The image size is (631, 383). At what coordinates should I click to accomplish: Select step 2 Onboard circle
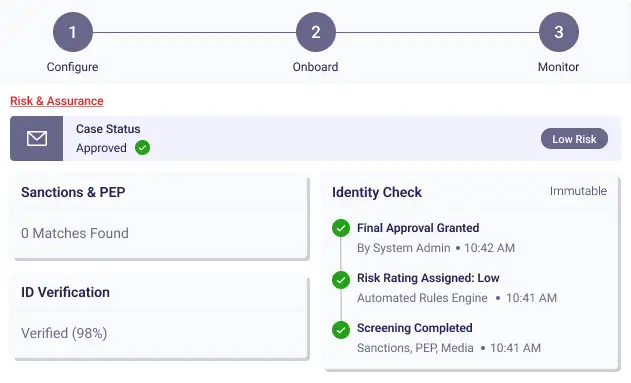[316, 32]
